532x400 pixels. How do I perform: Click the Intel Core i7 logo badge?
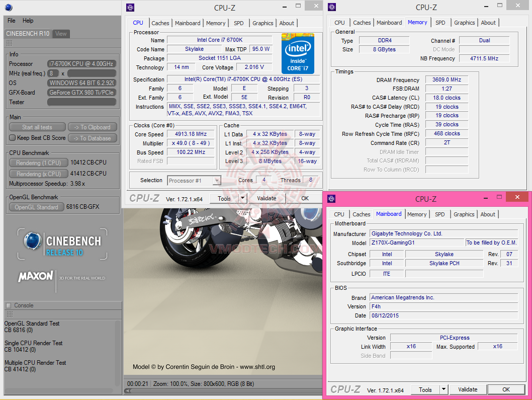pyautogui.click(x=298, y=54)
